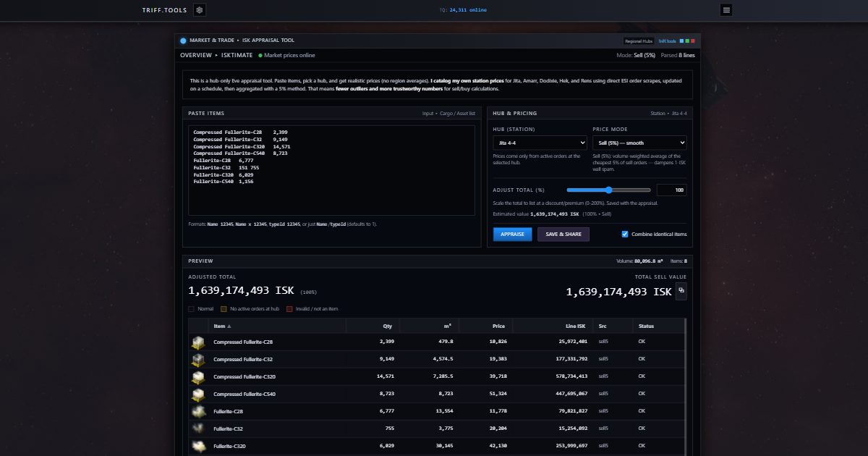Click MARKET & TRADE breadcrumb
Screen dimensions: 868x456
211,41
